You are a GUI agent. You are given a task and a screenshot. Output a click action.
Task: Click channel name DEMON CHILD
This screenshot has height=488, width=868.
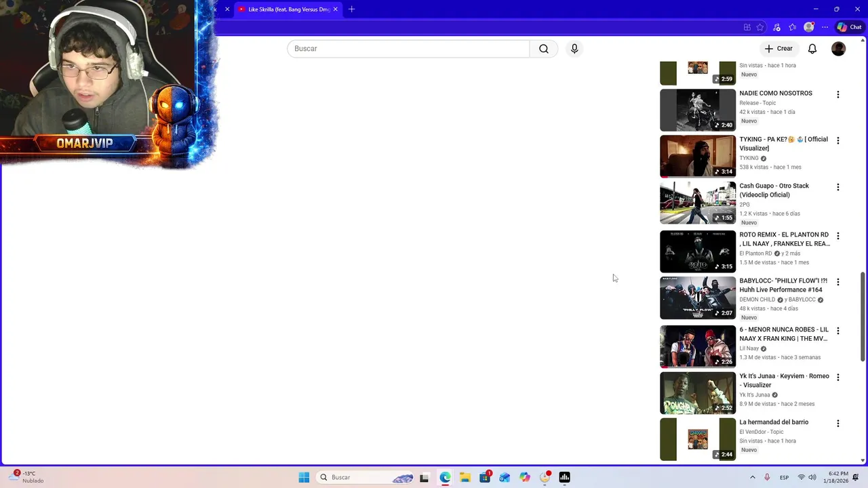[757, 300]
